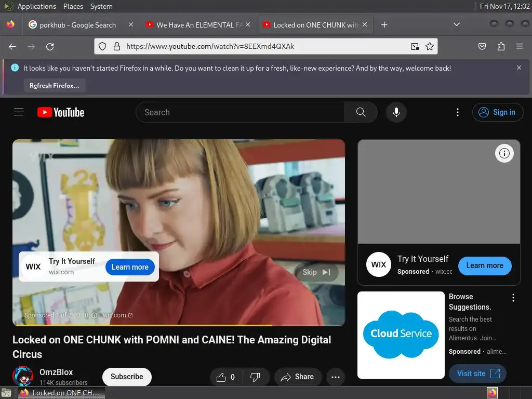Viewport: 532px width, 399px height.
Task: Open more actions ellipsis under video
Action: [335, 377]
